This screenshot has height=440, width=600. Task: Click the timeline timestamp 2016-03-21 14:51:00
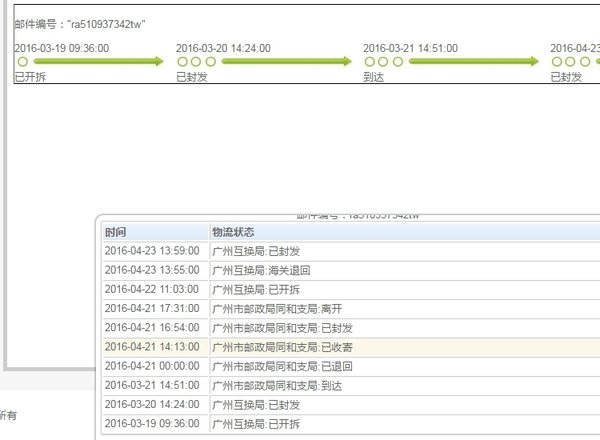[x=410, y=48]
